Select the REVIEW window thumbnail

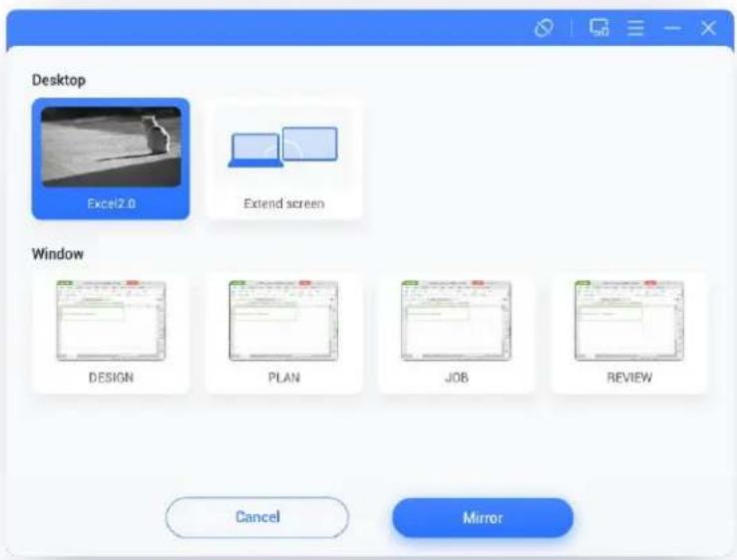coord(629,333)
